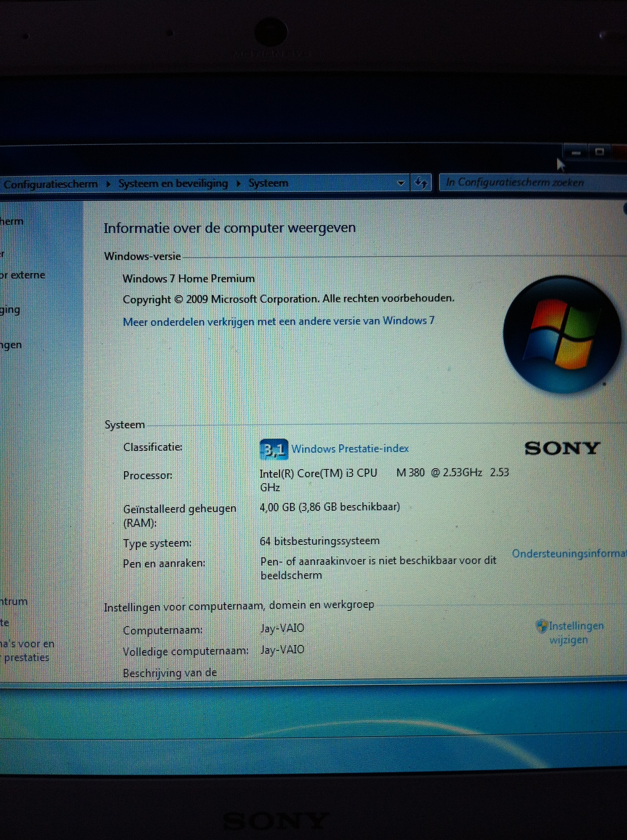Click the refresh icon beside address bar
Image resolution: width=627 pixels, height=840 pixels.
click(420, 183)
